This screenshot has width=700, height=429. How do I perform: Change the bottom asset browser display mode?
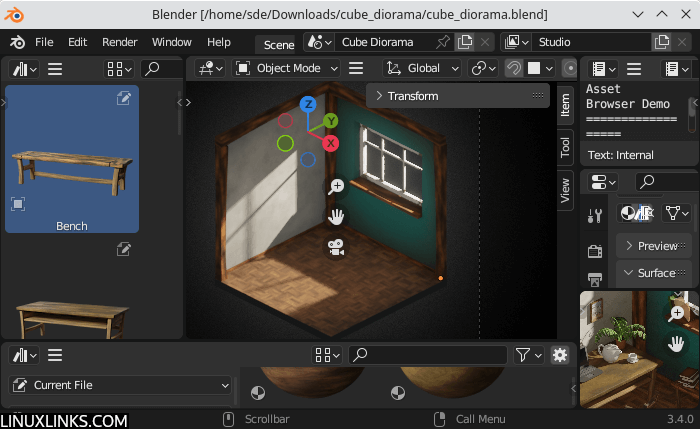click(327, 355)
